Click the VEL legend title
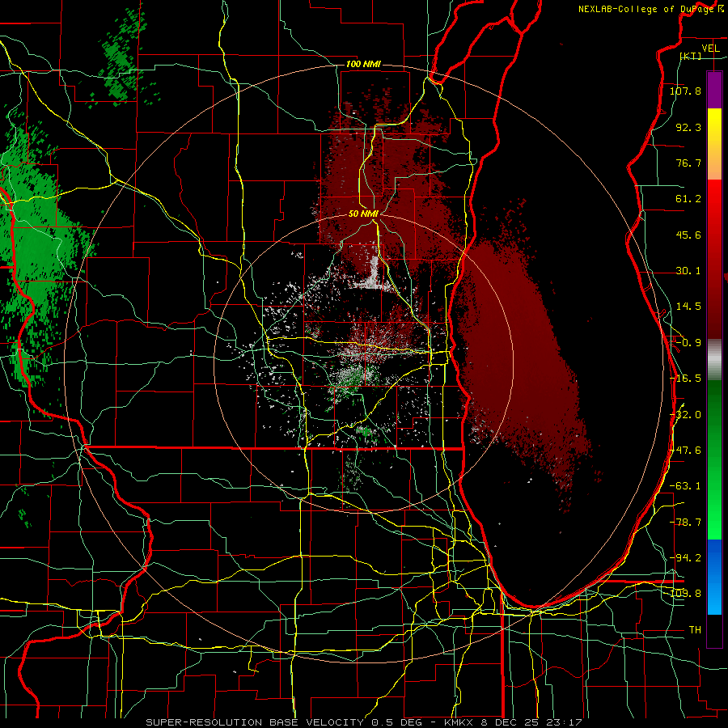 click(710, 48)
